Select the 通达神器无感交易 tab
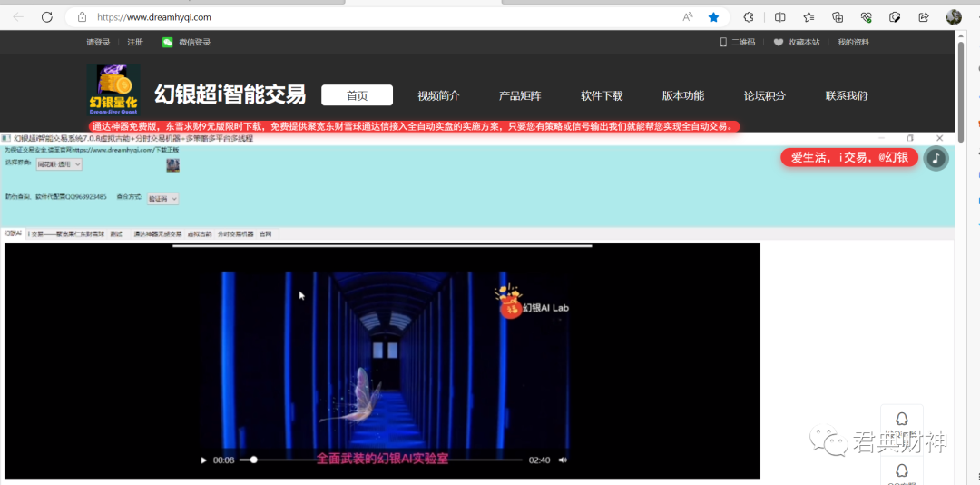 point(157,233)
